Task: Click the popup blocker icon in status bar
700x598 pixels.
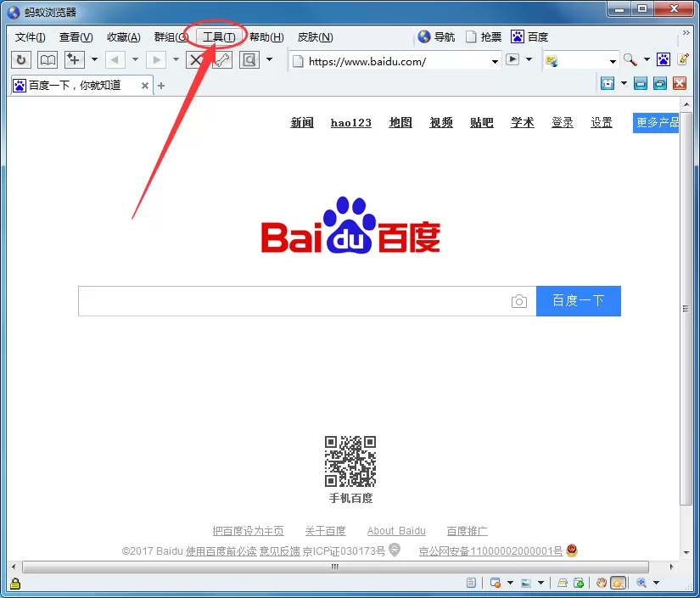Action: pos(495,583)
